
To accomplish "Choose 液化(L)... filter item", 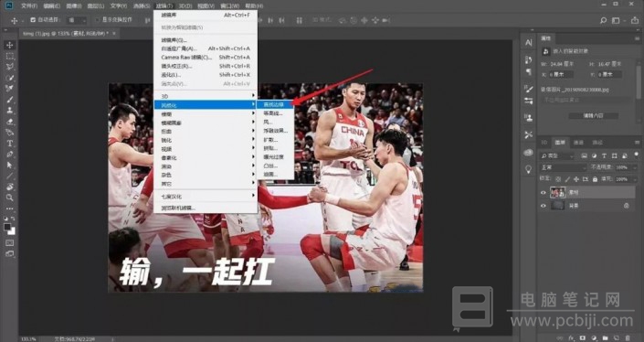I will [206, 75].
